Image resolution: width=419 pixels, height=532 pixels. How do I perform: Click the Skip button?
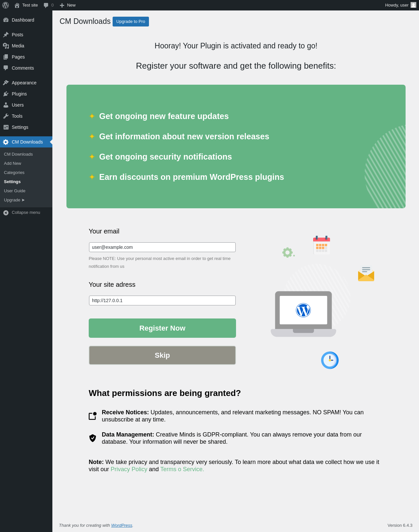pyautogui.click(x=162, y=355)
